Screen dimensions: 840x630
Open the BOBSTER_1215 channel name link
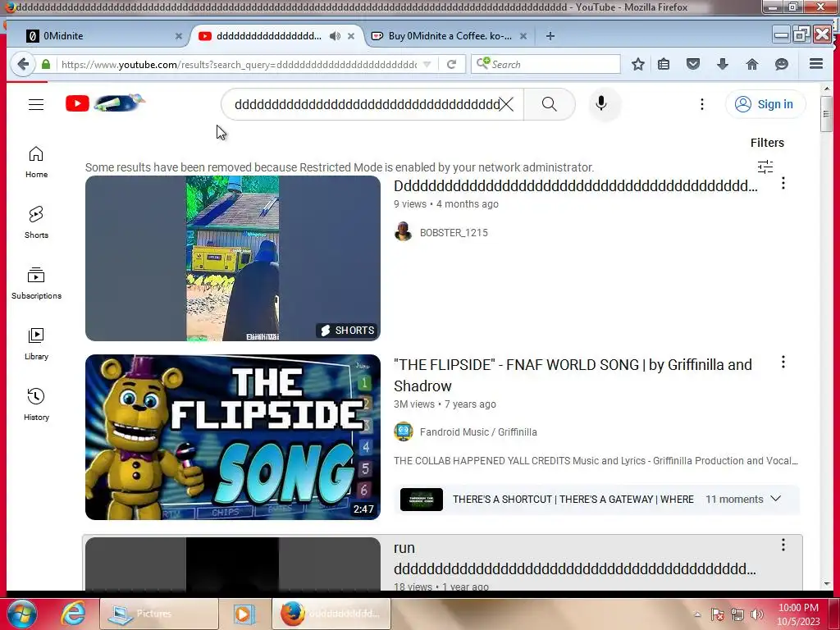click(453, 232)
